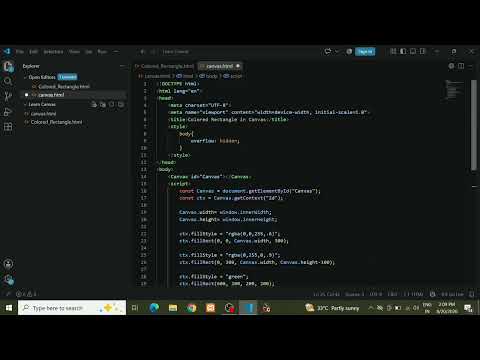Viewport: 480px width, 360px height.
Task: Open the Explorer more actions ellipsis
Action: coord(122,66)
